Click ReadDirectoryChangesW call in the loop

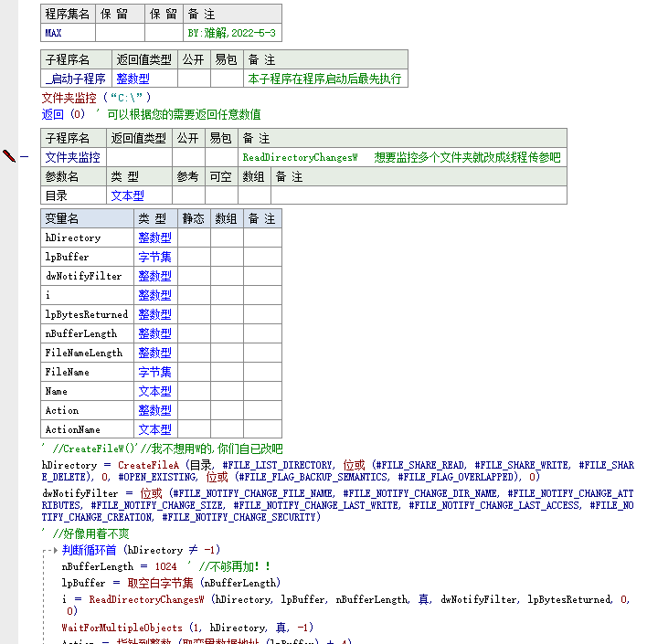(x=146, y=599)
